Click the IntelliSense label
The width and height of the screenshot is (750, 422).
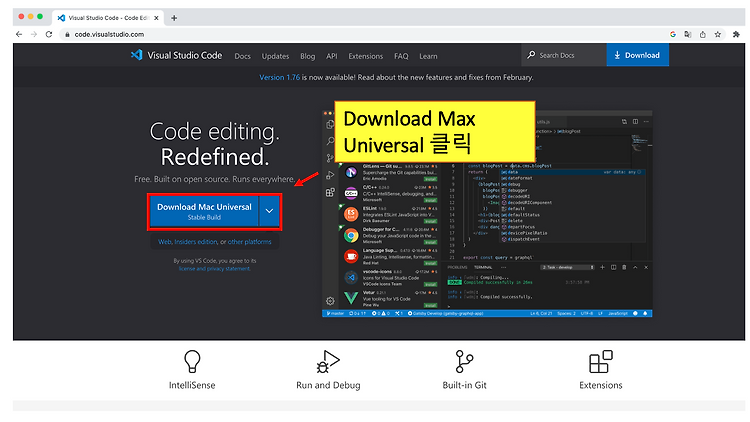pos(192,385)
